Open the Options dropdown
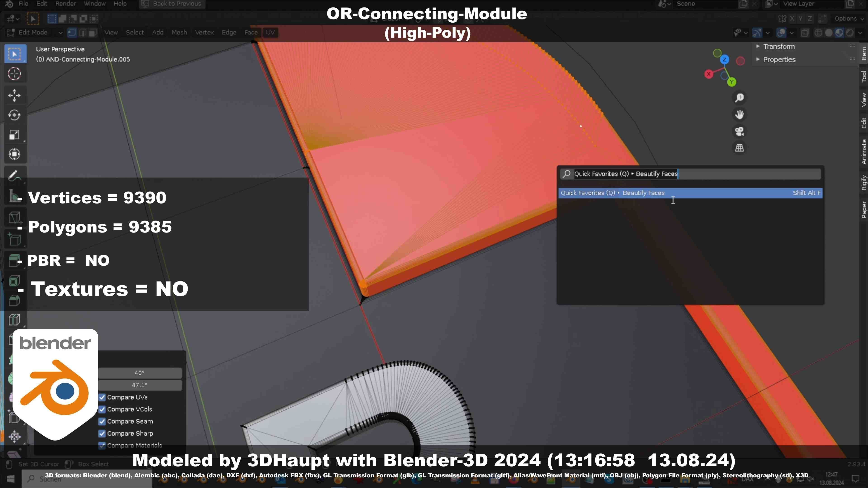This screenshot has width=868, height=488. pyautogui.click(x=849, y=19)
